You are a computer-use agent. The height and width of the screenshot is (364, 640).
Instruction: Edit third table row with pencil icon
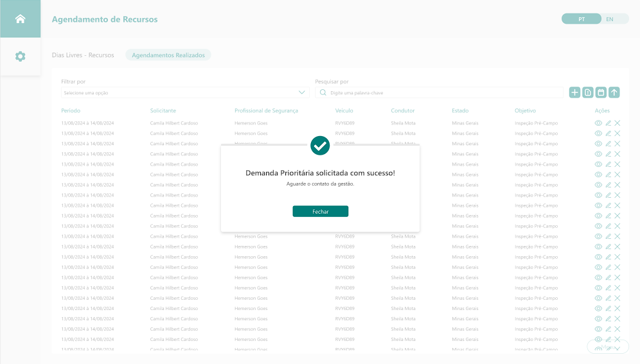[608, 143]
